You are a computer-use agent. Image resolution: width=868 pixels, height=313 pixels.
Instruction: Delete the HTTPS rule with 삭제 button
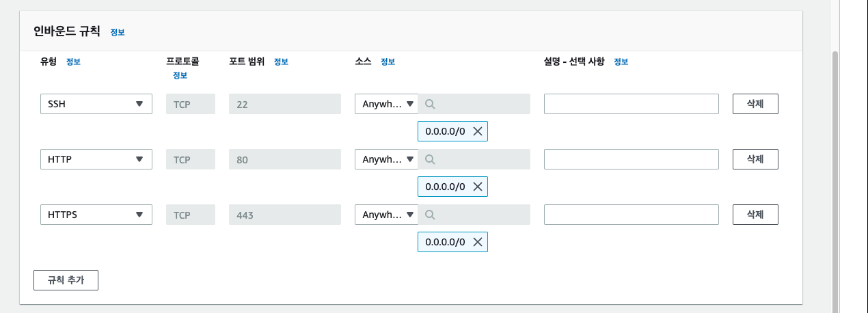pos(755,215)
